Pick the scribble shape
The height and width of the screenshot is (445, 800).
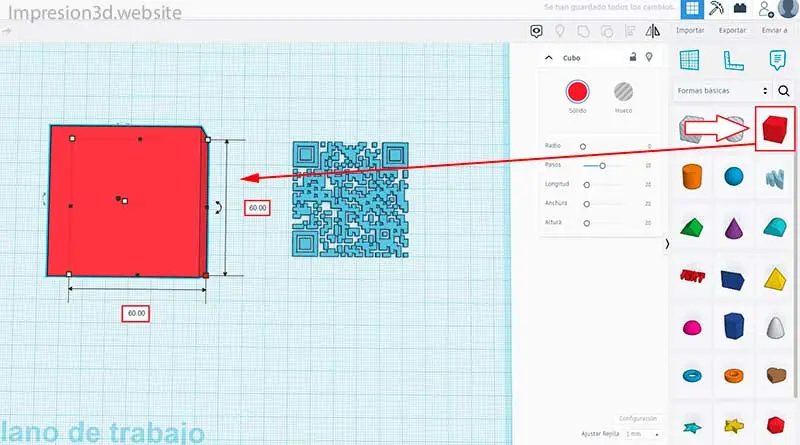pyautogui.click(x=775, y=179)
